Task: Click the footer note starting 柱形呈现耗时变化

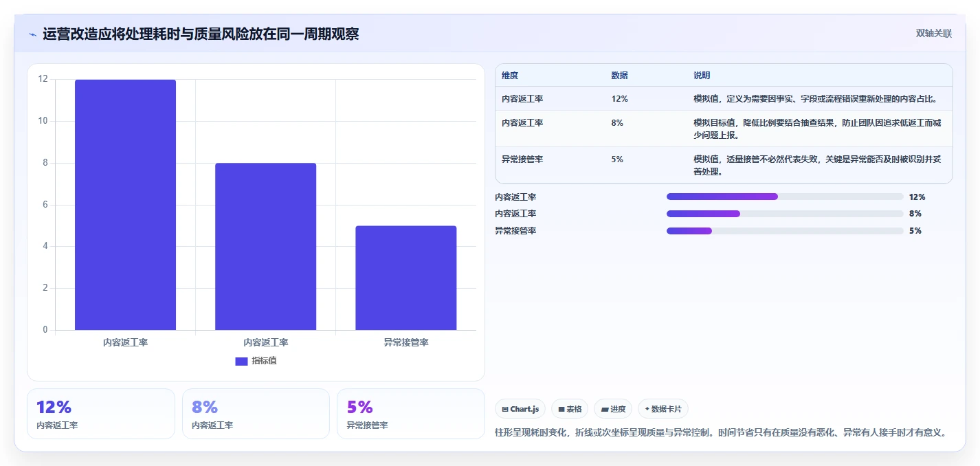Action: click(x=721, y=432)
